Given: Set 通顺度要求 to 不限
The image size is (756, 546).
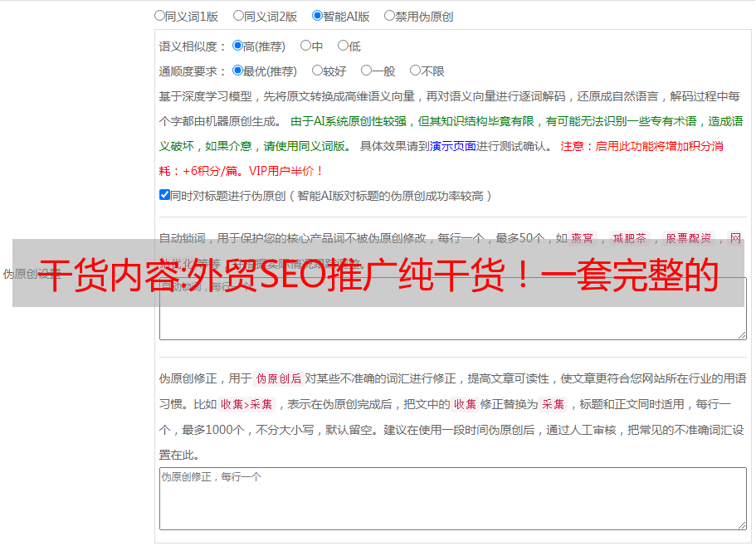Looking at the screenshot, I should (415, 71).
